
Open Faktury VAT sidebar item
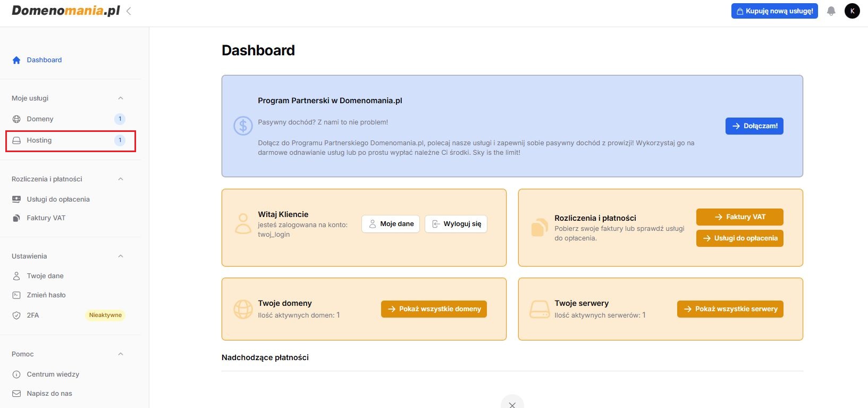(46, 218)
